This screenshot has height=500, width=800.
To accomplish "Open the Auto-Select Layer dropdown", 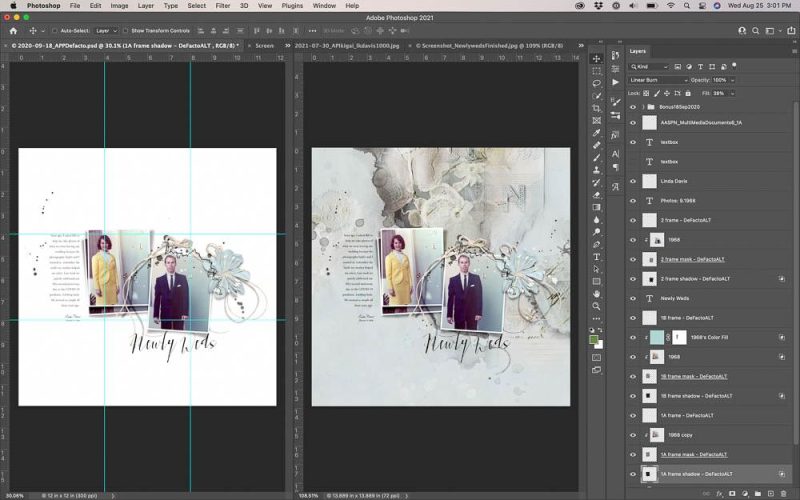I will (x=107, y=31).
